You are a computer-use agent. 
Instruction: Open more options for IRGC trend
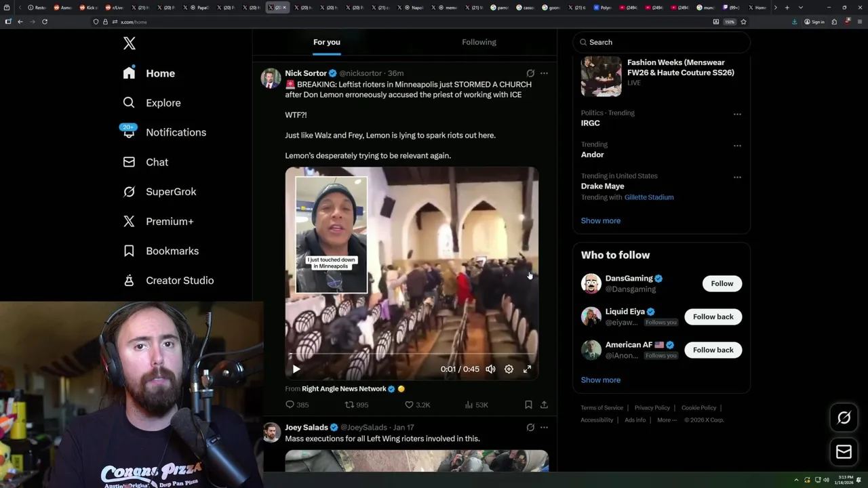(x=737, y=114)
